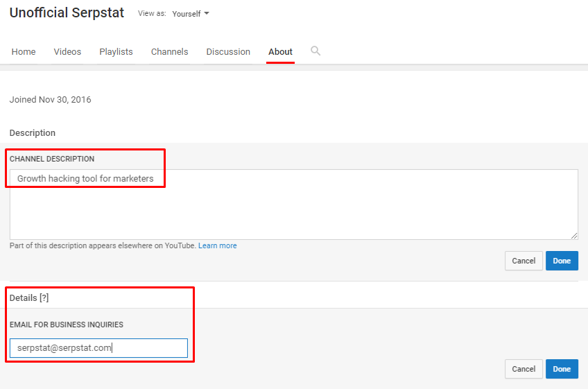
Task: Open the channel search magnifier icon
Action: (x=315, y=51)
